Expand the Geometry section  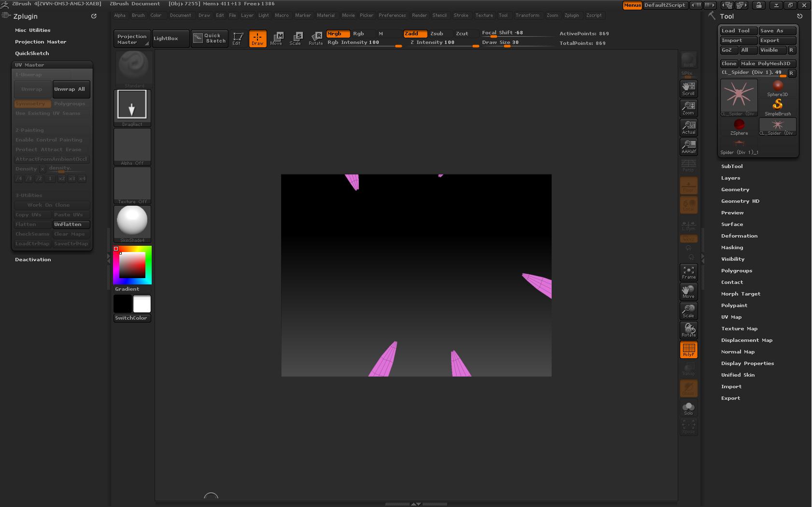pyautogui.click(x=735, y=189)
